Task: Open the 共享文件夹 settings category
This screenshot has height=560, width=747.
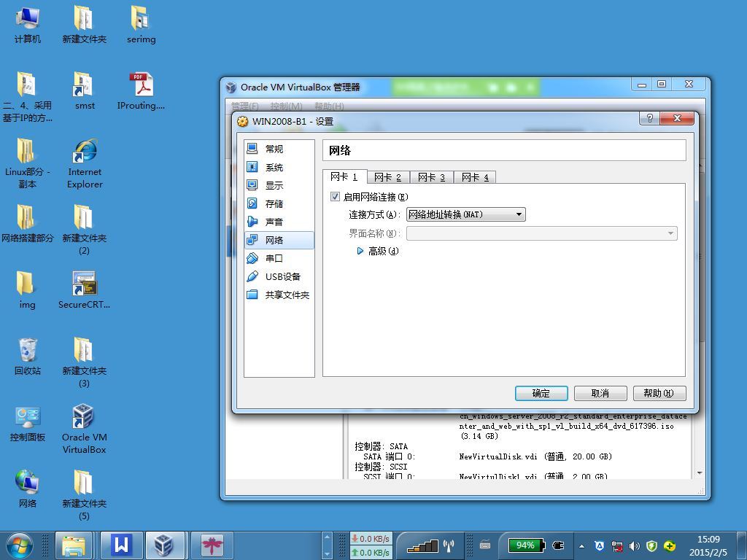Action: (x=279, y=295)
